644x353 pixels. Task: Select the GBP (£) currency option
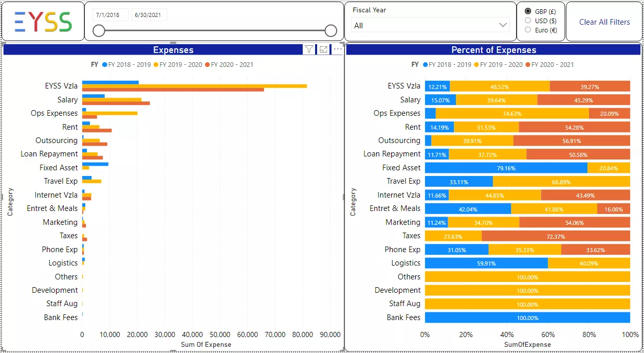(528, 11)
